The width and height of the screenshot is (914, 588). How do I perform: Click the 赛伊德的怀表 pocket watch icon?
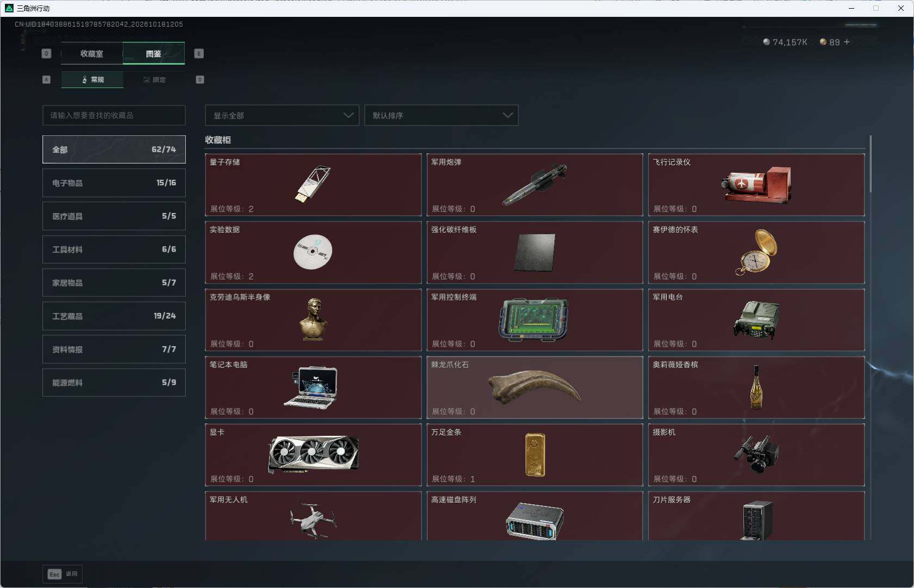click(756, 252)
